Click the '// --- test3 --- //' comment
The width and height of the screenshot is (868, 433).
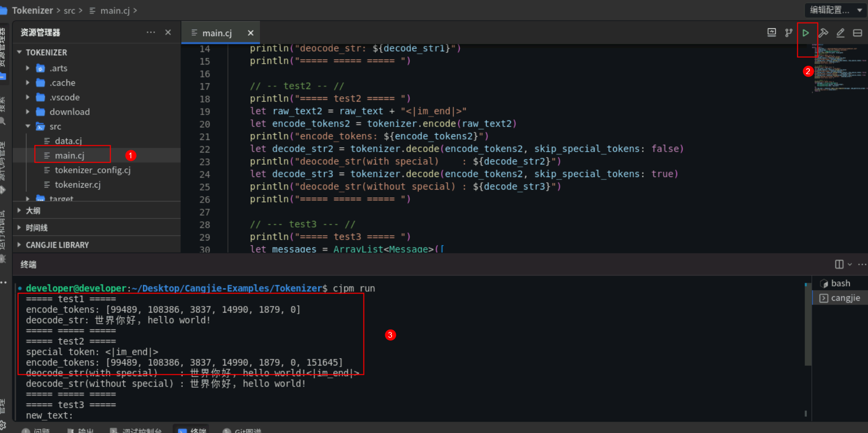302,224
